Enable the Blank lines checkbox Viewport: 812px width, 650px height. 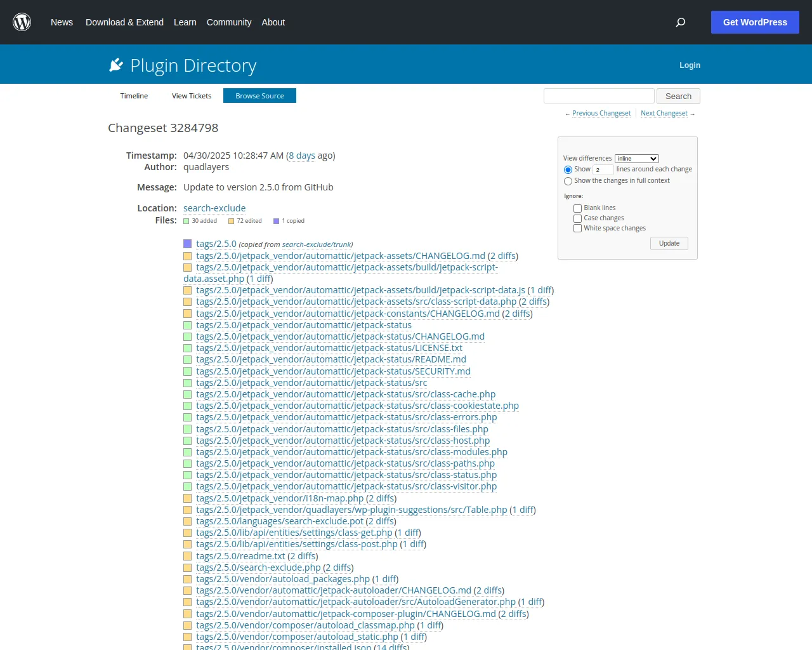577,208
